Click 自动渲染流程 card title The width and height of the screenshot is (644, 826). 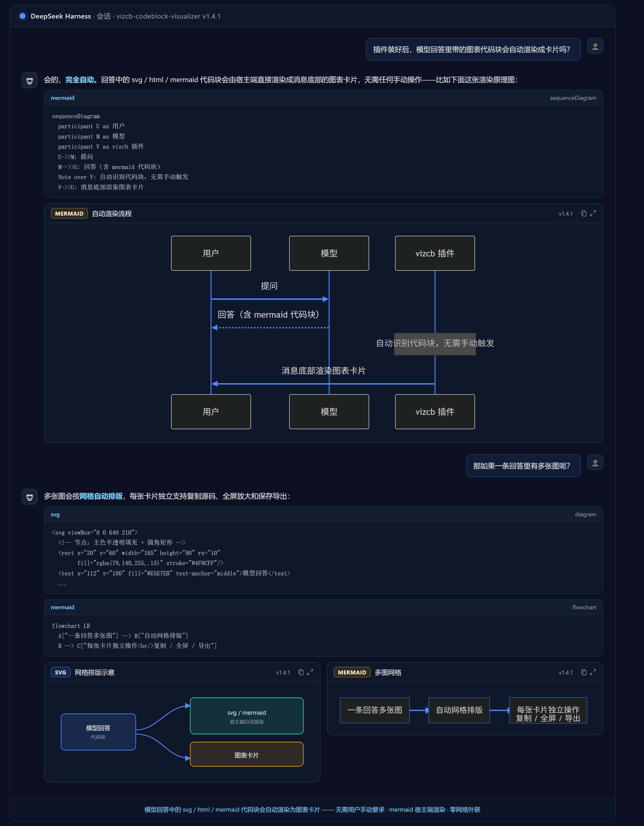coord(112,213)
